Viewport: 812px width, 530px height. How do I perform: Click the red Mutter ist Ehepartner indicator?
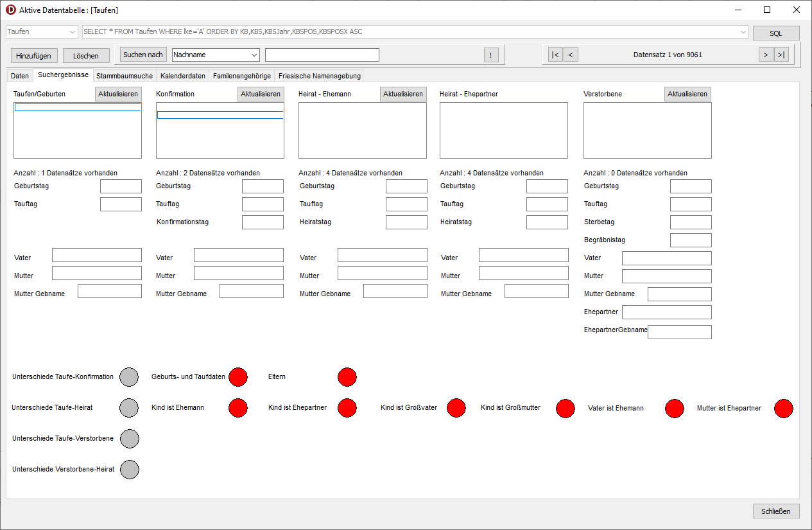[783, 408]
